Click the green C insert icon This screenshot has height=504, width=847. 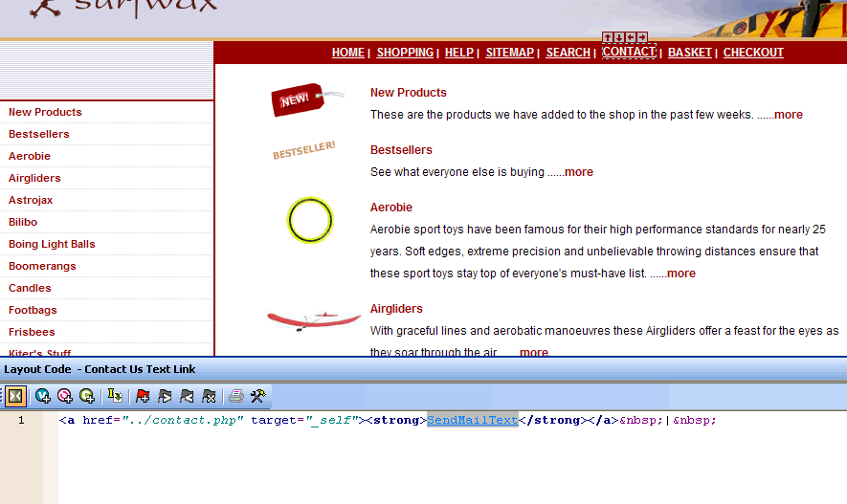pos(87,396)
